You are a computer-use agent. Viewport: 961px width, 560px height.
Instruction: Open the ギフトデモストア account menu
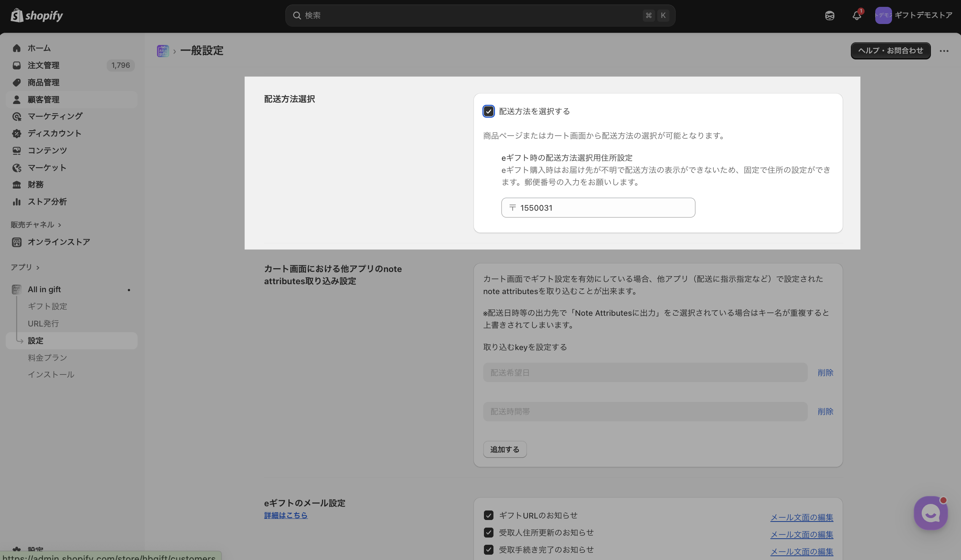(x=913, y=16)
